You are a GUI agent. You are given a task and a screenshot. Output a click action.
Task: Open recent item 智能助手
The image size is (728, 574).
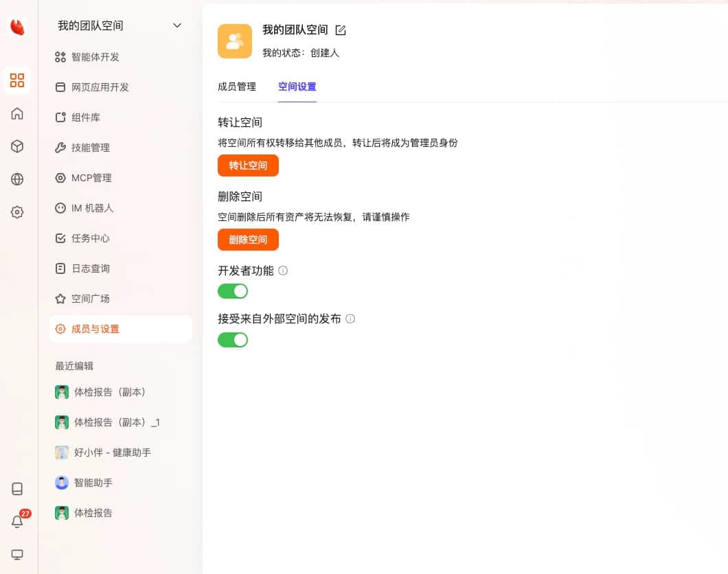pos(120,483)
